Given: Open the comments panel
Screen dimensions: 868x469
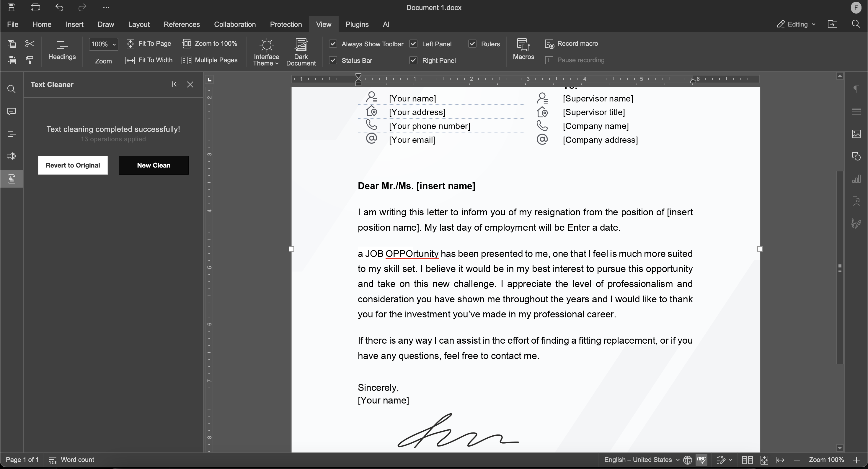Looking at the screenshot, I should 12,111.
